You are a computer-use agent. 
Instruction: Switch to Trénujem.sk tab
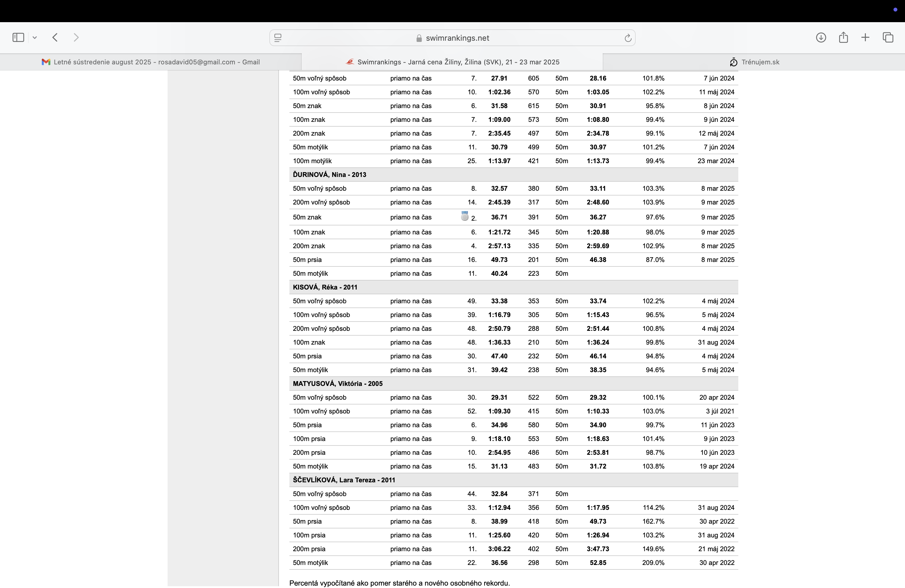(754, 62)
